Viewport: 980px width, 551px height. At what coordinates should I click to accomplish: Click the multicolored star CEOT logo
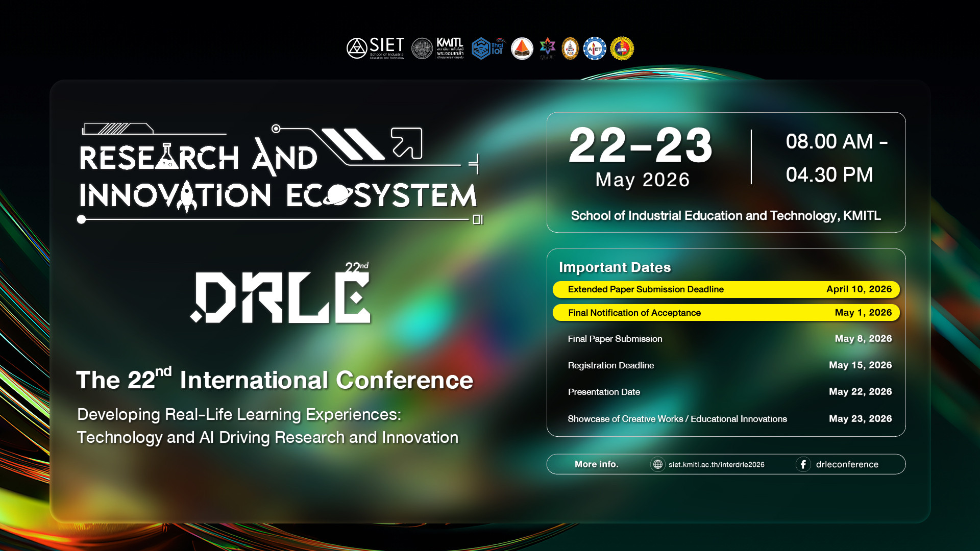coord(547,47)
